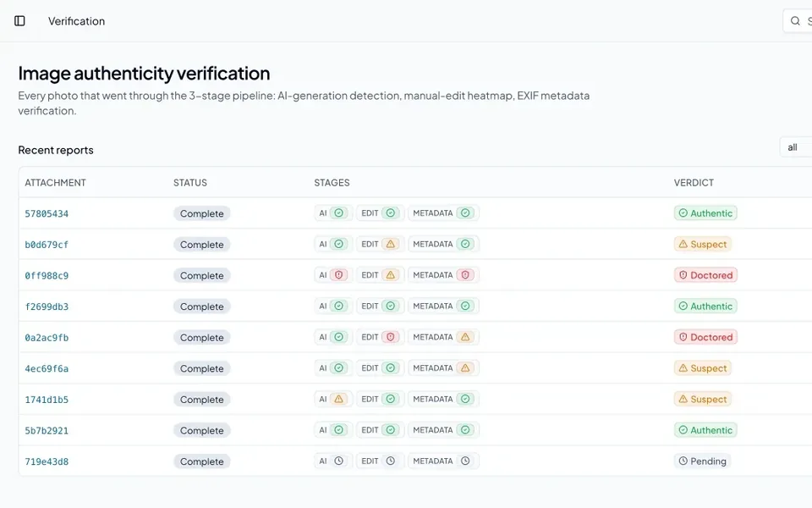
Task: Open attachment 57805434 report
Action: point(47,213)
